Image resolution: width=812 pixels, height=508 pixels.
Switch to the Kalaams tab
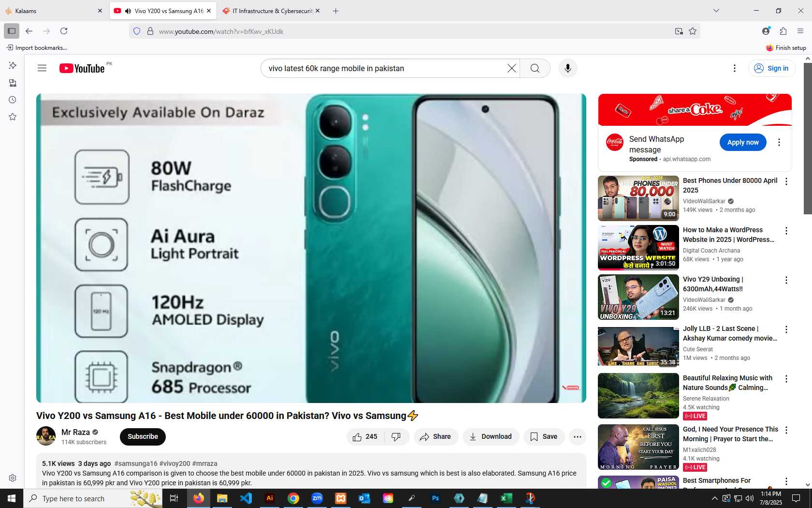54,11
